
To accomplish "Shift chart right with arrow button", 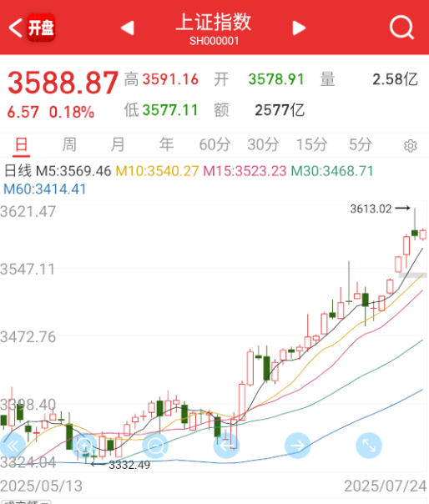I will click(x=297, y=446).
